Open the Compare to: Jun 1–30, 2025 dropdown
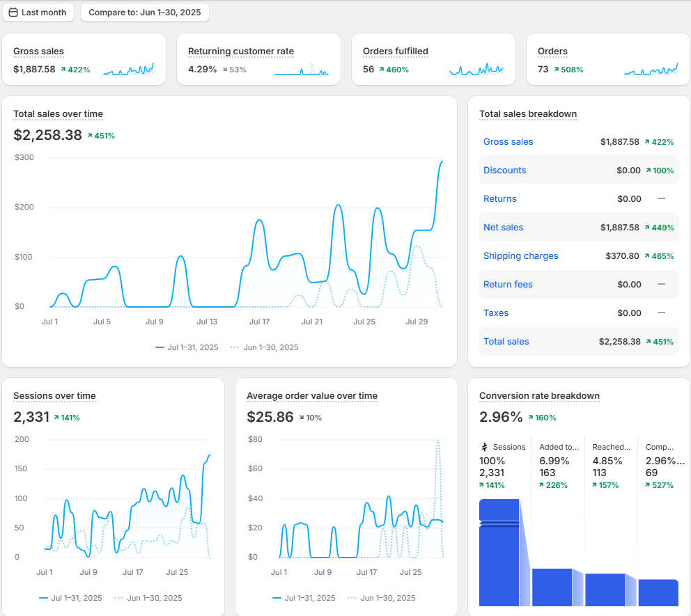The width and height of the screenshot is (691, 616). (x=144, y=13)
